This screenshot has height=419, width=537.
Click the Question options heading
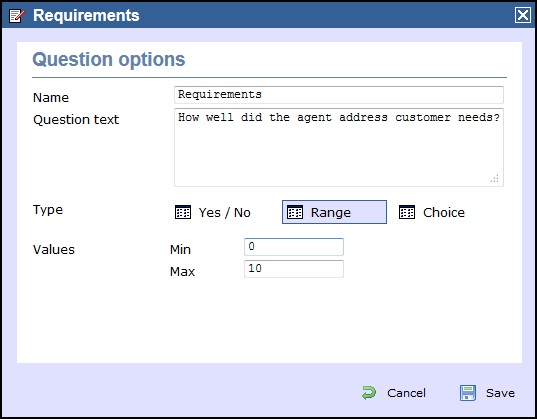click(x=109, y=59)
